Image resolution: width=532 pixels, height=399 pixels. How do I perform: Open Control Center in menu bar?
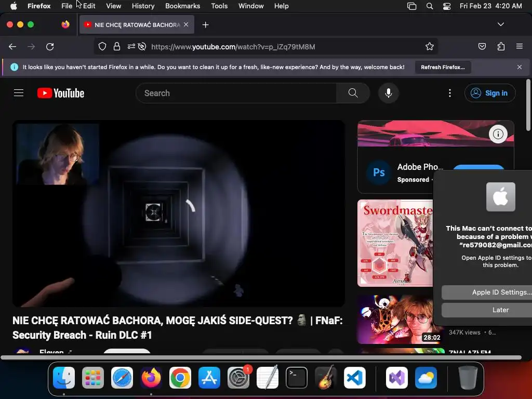447,6
